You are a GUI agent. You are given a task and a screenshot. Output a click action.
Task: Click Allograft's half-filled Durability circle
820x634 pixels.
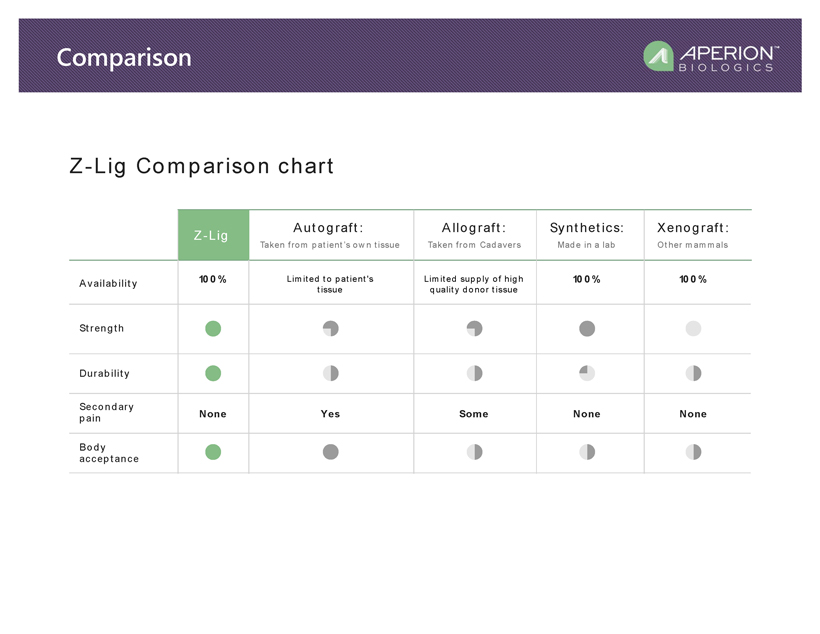[474, 373]
